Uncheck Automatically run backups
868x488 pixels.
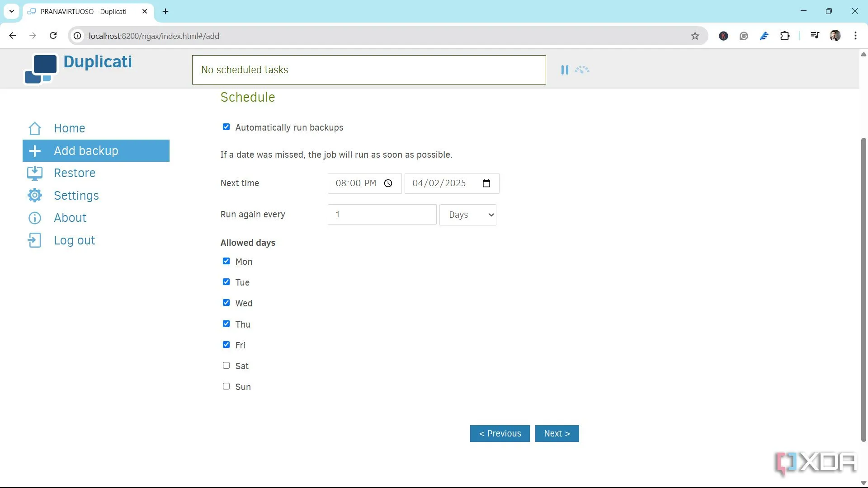coord(226,127)
